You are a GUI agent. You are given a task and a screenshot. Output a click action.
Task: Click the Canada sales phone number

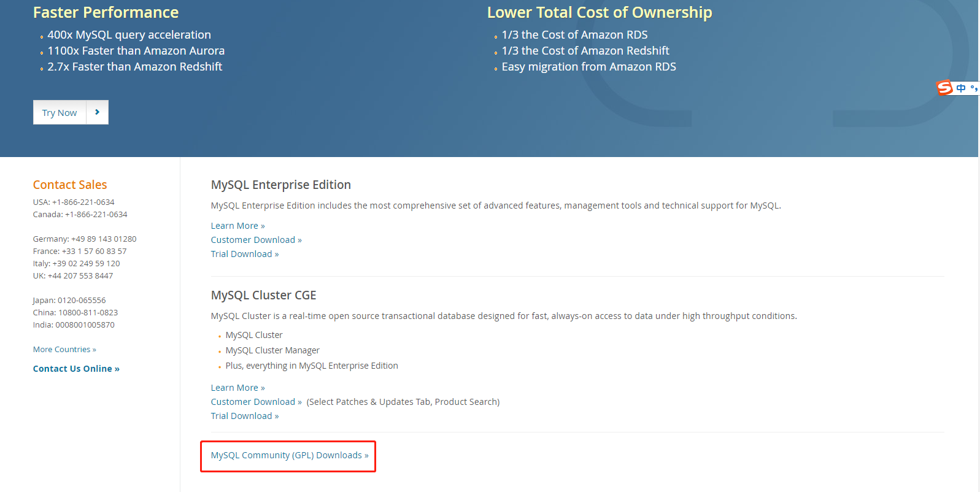(x=96, y=214)
